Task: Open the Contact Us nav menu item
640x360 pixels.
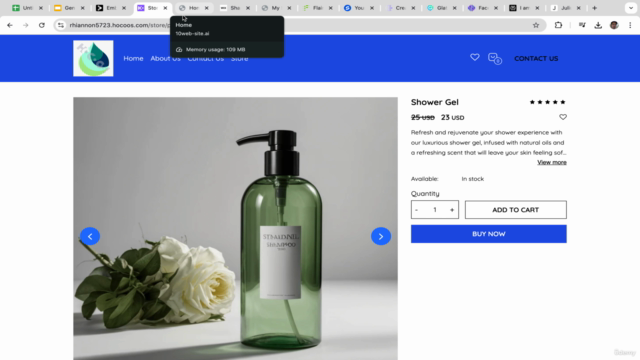Action: point(206,58)
